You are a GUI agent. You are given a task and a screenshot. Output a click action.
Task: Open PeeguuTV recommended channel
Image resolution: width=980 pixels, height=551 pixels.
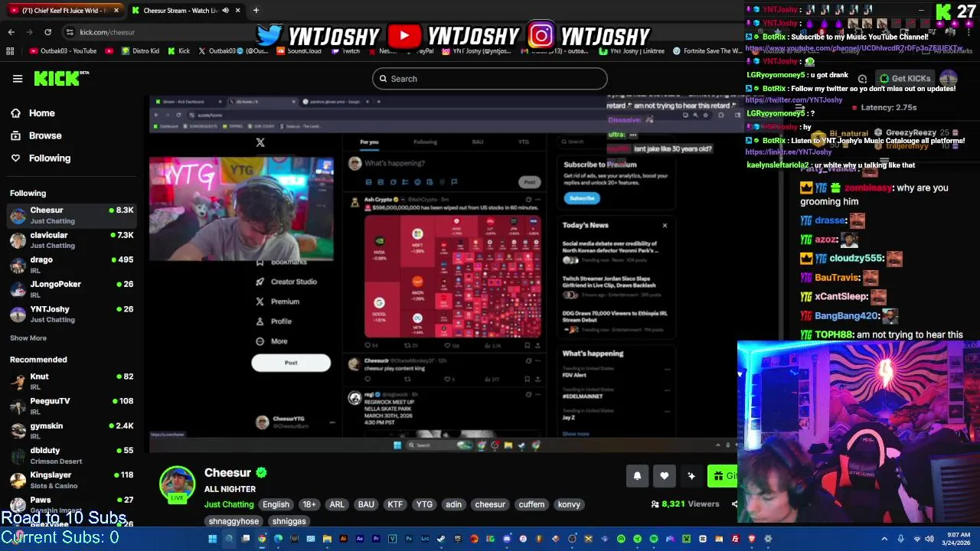point(71,406)
